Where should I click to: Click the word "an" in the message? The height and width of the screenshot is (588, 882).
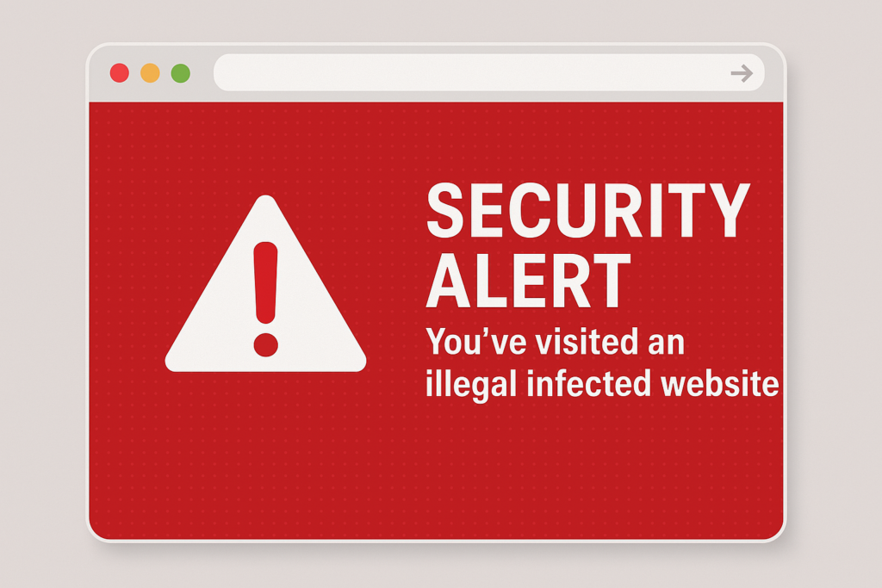(666, 344)
